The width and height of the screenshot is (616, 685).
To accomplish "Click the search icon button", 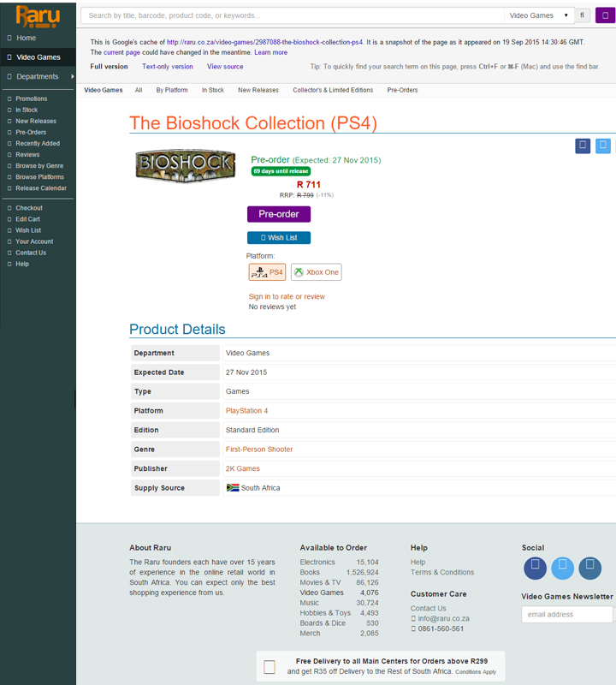I will [582, 15].
